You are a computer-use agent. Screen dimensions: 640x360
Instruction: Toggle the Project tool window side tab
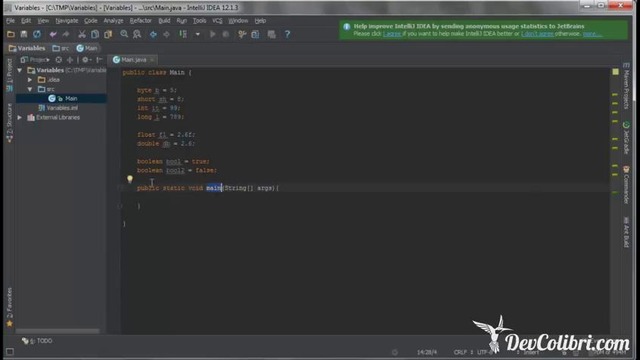click(9, 75)
